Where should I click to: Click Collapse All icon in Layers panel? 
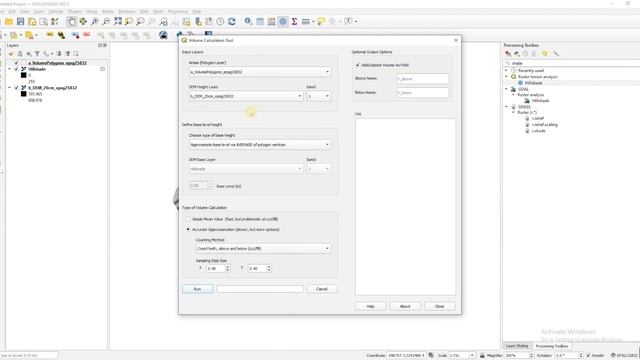click(68, 54)
